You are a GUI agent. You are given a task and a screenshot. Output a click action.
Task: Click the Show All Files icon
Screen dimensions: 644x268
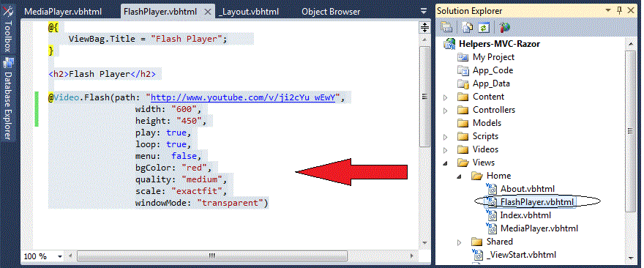click(x=468, y=28)
